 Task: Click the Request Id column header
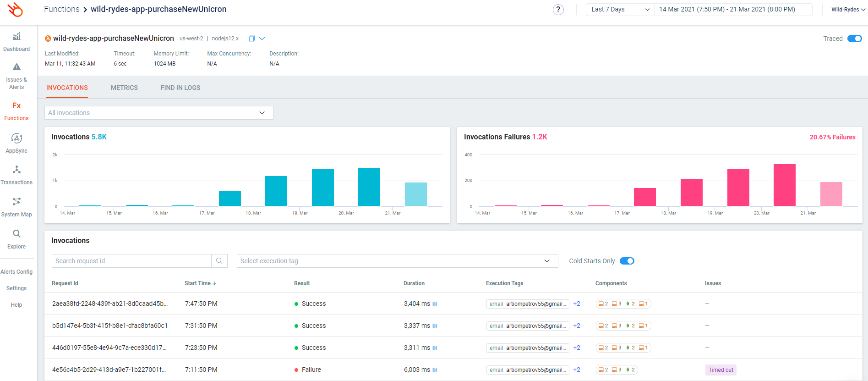point(65,283)
